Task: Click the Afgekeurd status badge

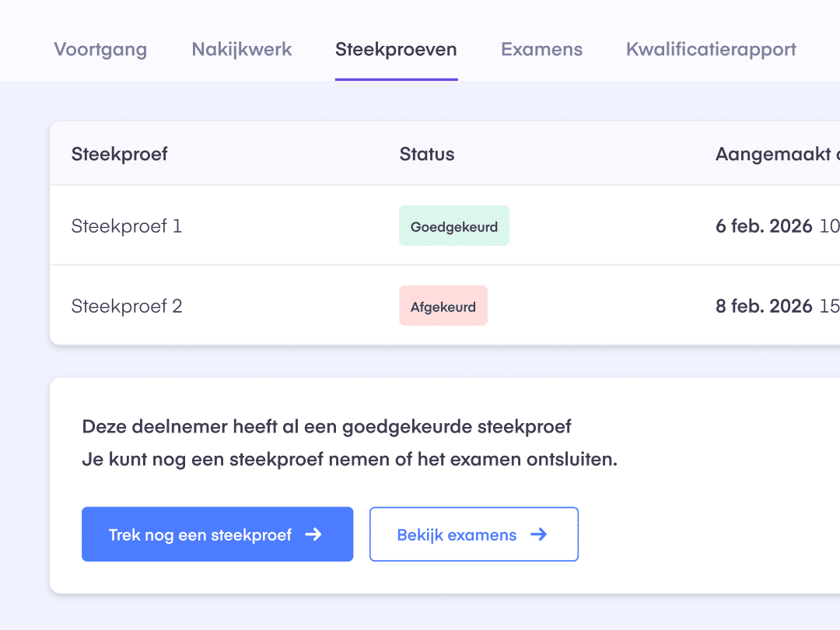Action: click(443, 306)
